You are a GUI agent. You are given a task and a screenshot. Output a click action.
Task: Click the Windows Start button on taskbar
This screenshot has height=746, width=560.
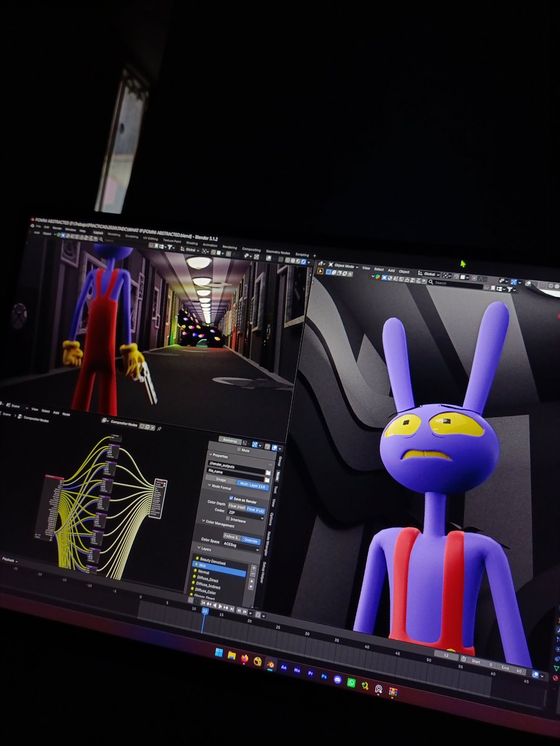[x=219, y=652]
